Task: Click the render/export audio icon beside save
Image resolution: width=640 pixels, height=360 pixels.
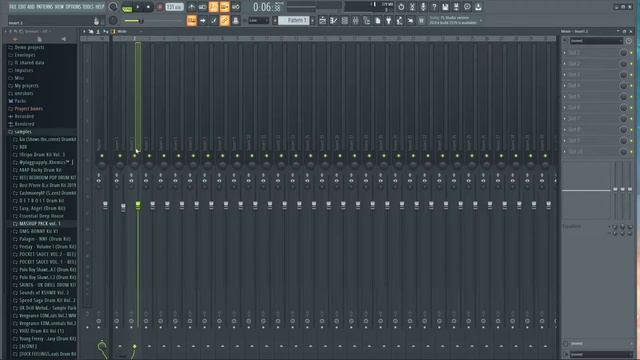Action: pyautogui.click(x=456, y=7)
